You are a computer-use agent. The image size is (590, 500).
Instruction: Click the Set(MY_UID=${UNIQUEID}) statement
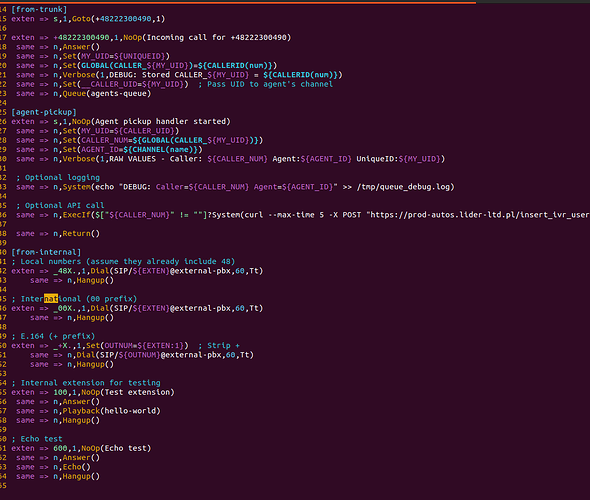tap(116, 56)
